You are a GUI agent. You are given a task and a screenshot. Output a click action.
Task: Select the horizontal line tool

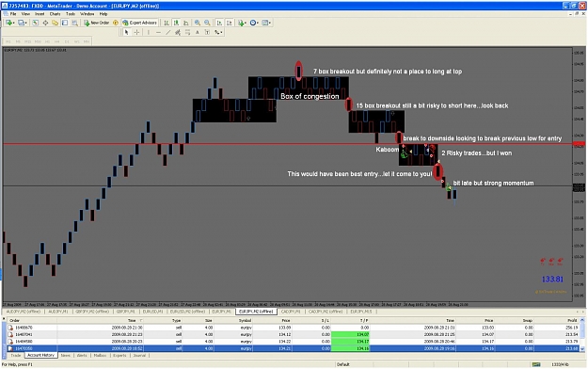click(x=158, y=32)
